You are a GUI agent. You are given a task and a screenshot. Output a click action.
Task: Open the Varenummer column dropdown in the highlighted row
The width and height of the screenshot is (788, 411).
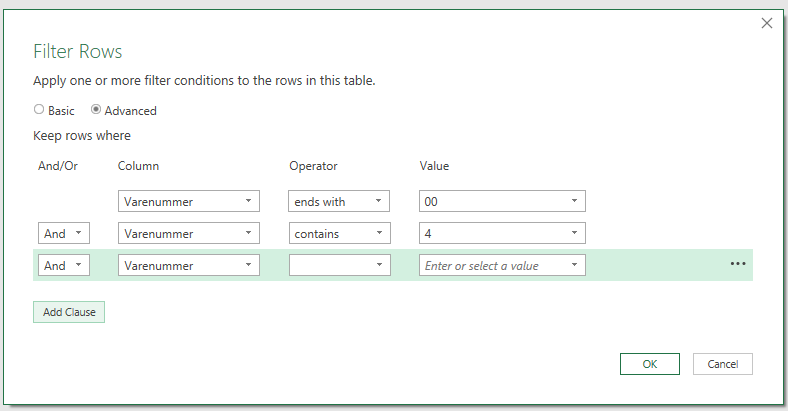click(x=188, y=265)
